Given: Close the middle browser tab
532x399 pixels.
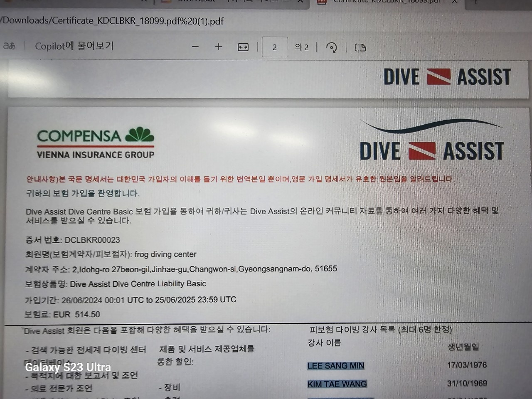Looking at the screenshot, I should 300,2.
